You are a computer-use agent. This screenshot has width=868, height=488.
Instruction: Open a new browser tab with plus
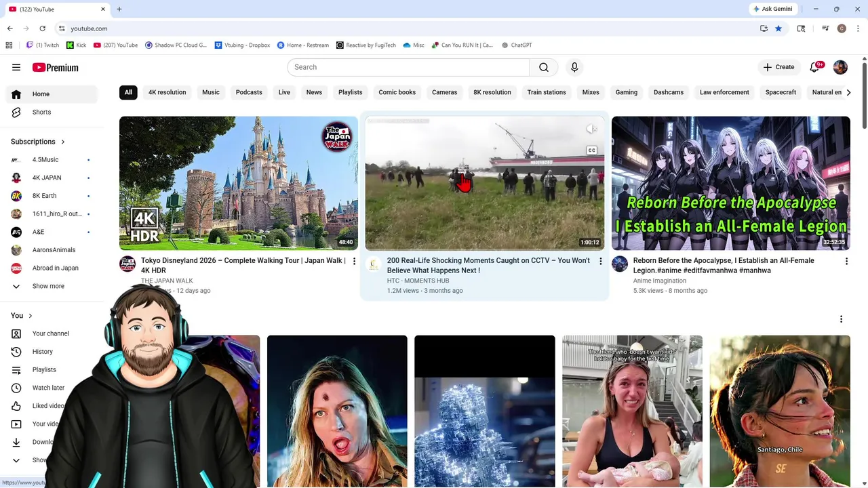click(x=119, y=9)
